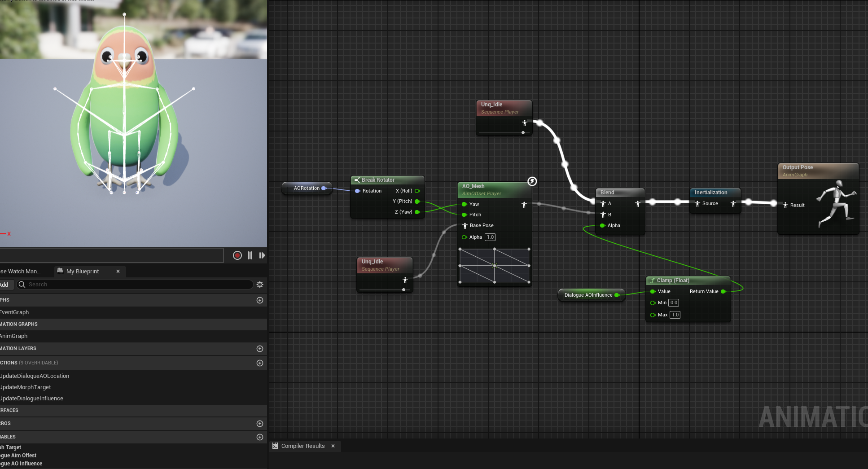Image resolution: width=868 pixels, height=469 pixels.
Task: Open the UpdateMorphTarget function
Action: (x=26, y=387)
